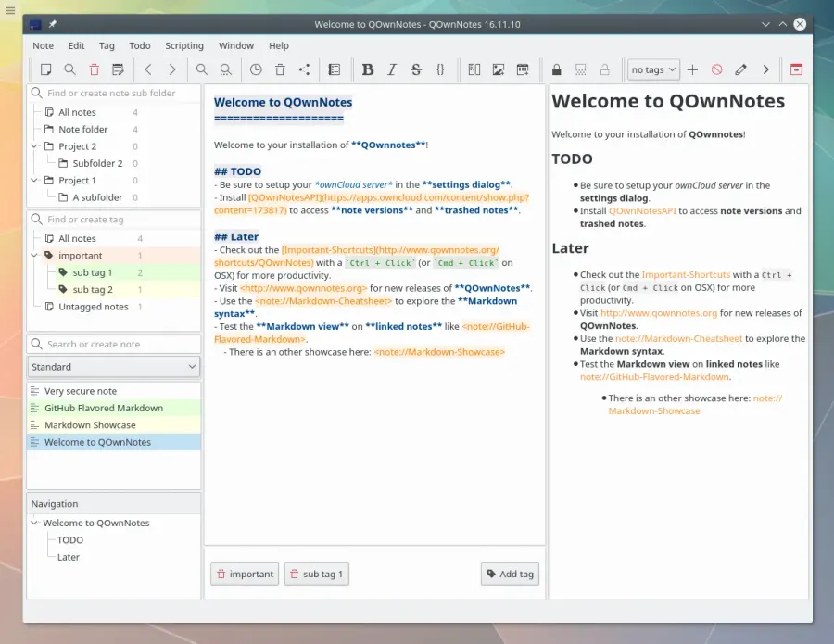
Task: Click the red trash remove note icon
Action: point(95,69)
